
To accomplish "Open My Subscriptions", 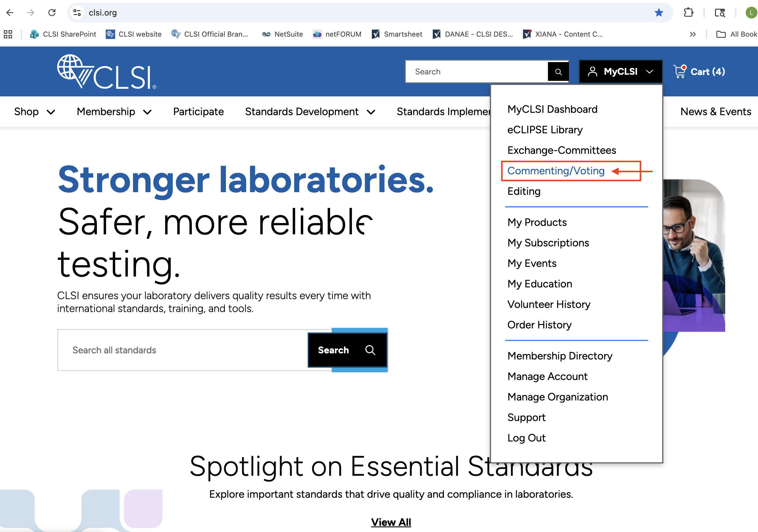I will pos(548,243).
